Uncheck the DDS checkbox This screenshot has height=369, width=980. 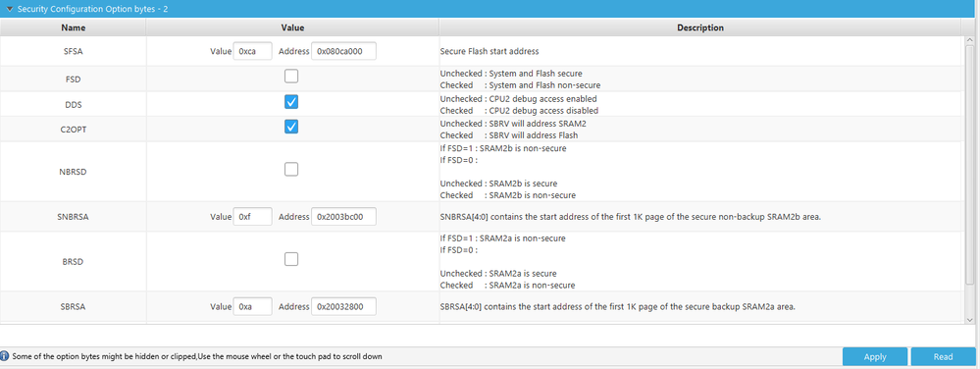point(291,101)
